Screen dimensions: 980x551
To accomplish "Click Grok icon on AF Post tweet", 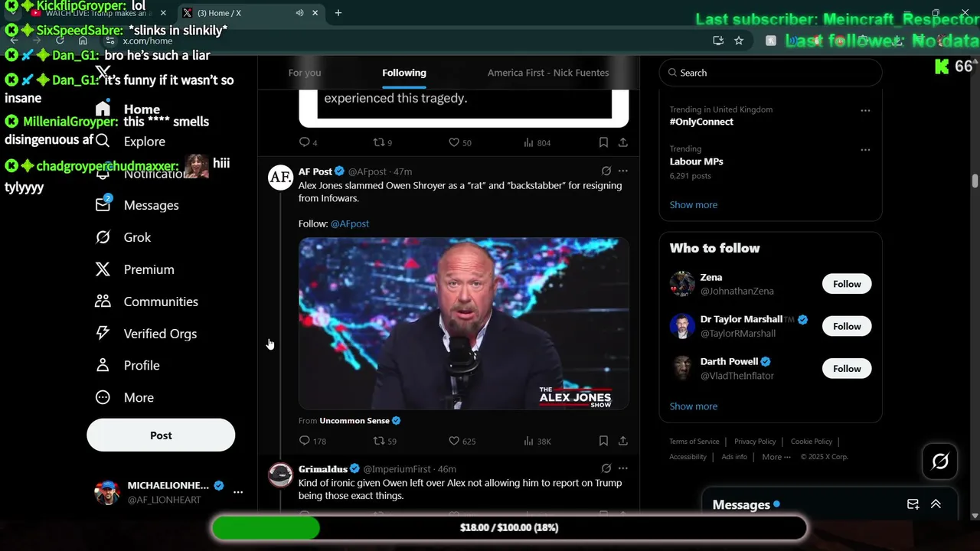I will tap(606, 171).
